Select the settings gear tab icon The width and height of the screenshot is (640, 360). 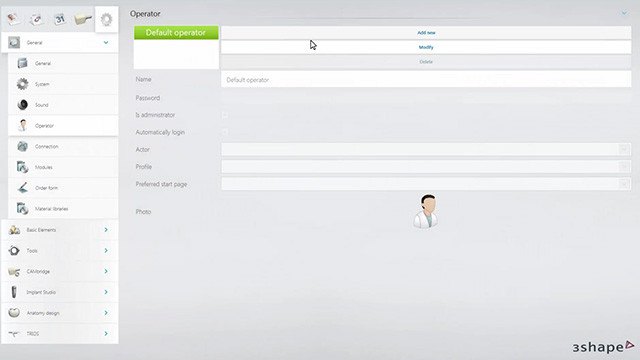[x=107, y=19]
